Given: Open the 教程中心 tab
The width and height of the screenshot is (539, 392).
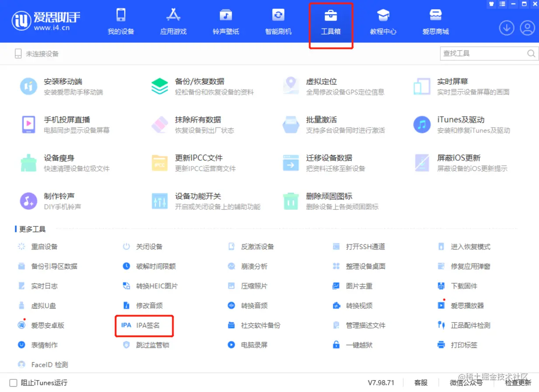Looking at the screenshot, I should point(383,21).
